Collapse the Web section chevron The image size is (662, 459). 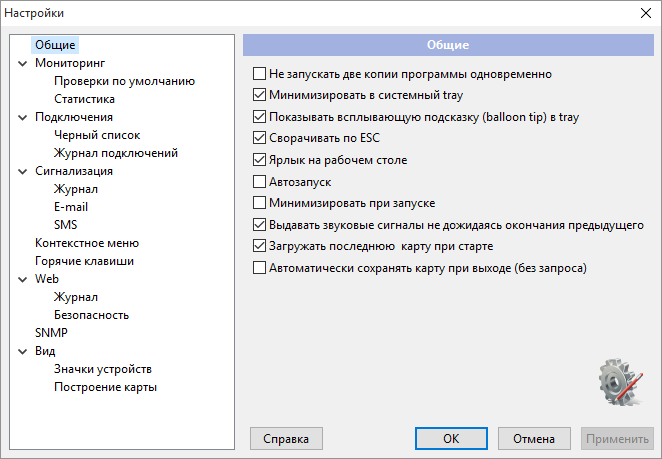[x=22, y=280]
